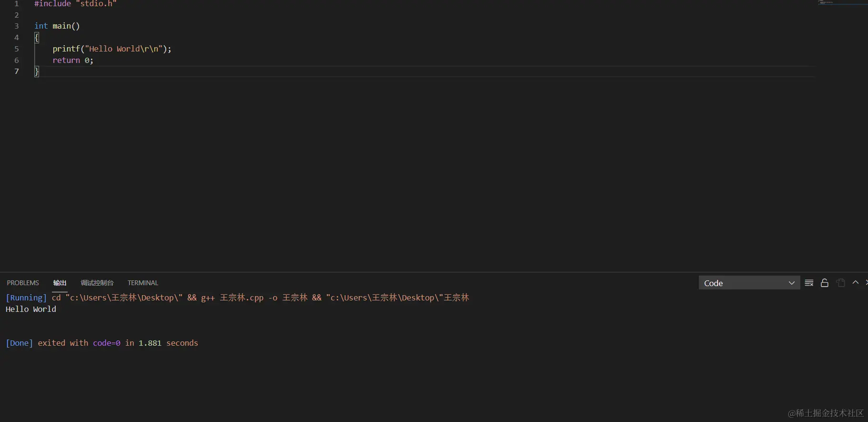Image resolution: width=868 pixels, height=422 pixels.
Task: Open the 调试控制台 tab
Action: pos(97,283)
